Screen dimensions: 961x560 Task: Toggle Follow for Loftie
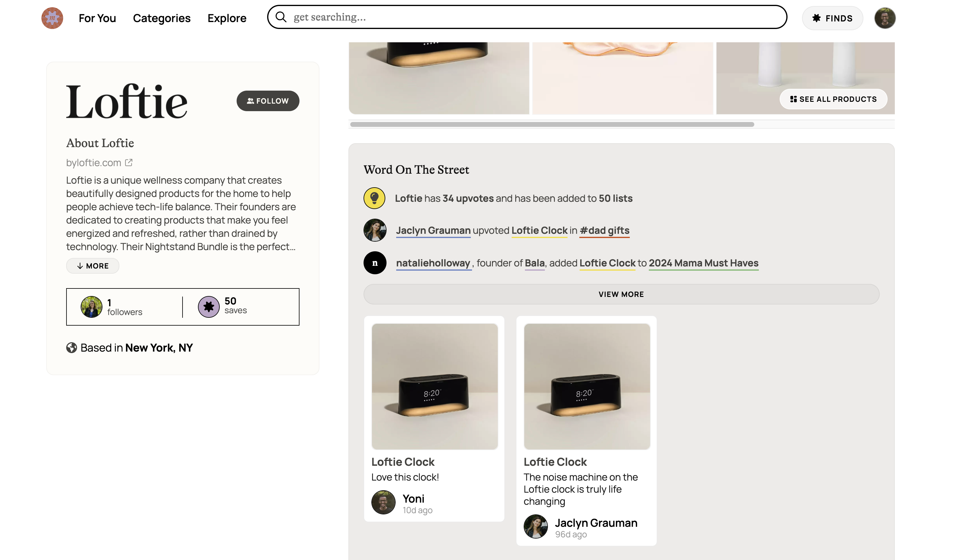point(268,101)
